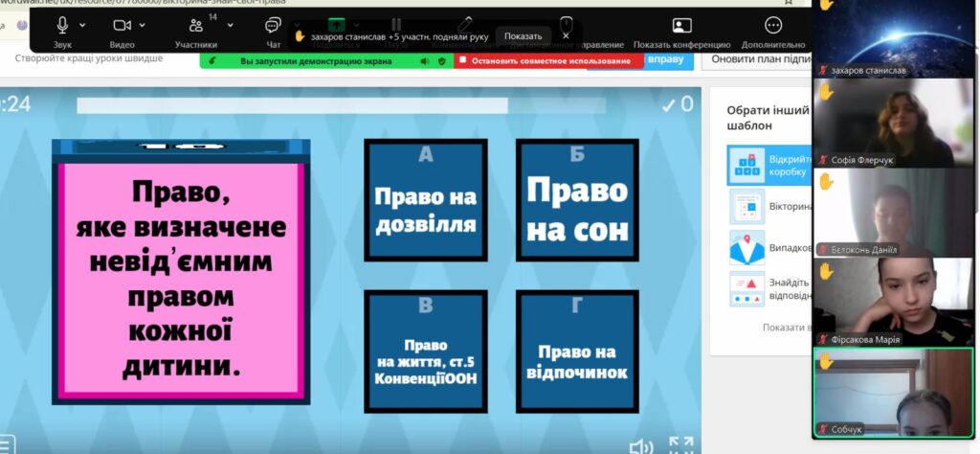Click Показати всі templates link
Viewport: 980px width, 454px height.
pos(787,327)
